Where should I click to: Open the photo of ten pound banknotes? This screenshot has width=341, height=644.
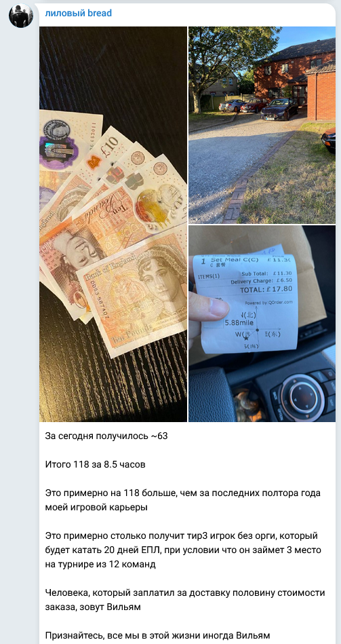click(x=113, y=224)
